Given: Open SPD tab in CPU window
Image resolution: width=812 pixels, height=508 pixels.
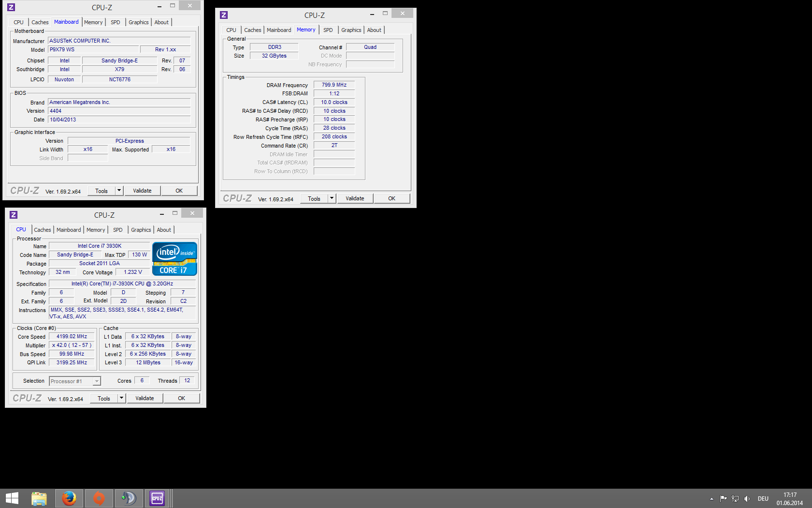Looking at the screenshot, I should coord(118,230).
